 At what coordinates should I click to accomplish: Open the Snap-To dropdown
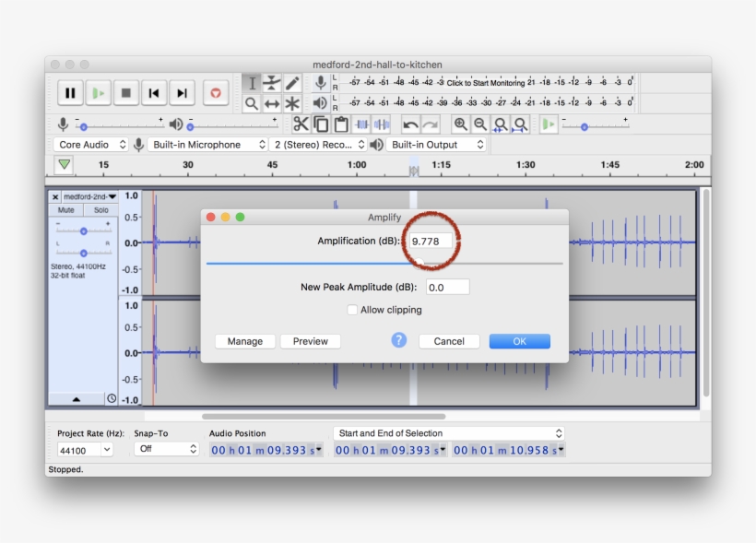click(166, 450)
